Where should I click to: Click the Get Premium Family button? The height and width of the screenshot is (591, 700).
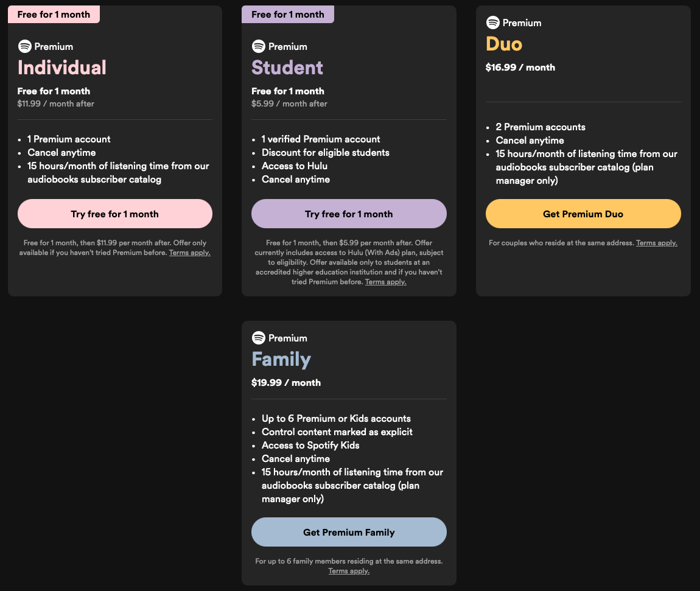click(349, 532)
